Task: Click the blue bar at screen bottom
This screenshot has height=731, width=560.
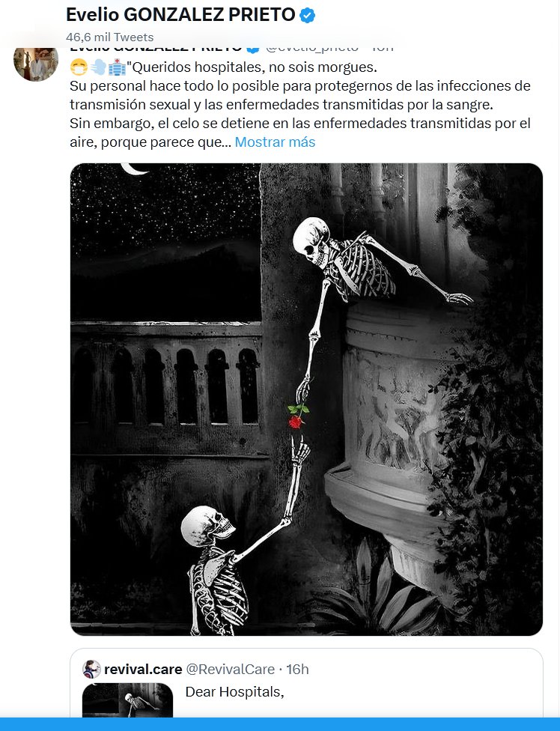Action: [280, 724]
